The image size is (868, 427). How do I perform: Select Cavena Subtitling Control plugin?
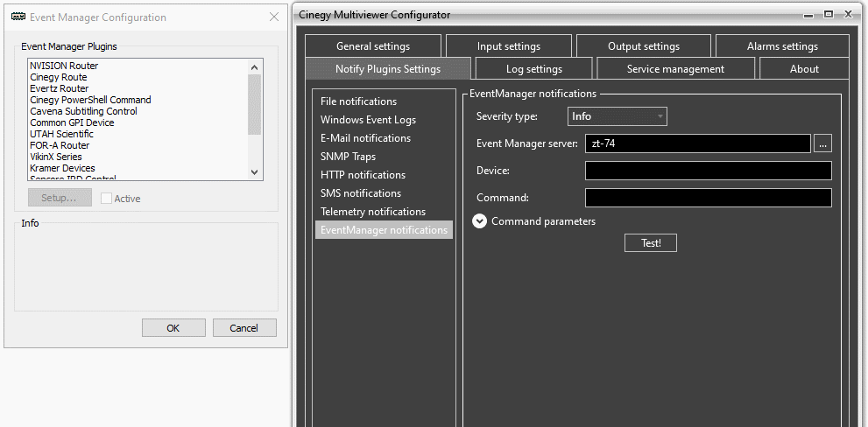[138, 111]
